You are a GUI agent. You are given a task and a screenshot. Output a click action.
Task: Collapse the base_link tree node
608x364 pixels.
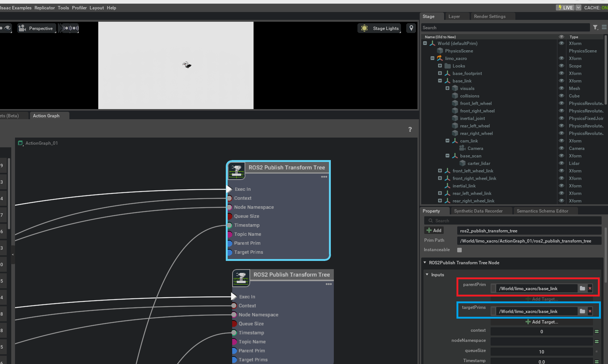[x=440, y=81]
